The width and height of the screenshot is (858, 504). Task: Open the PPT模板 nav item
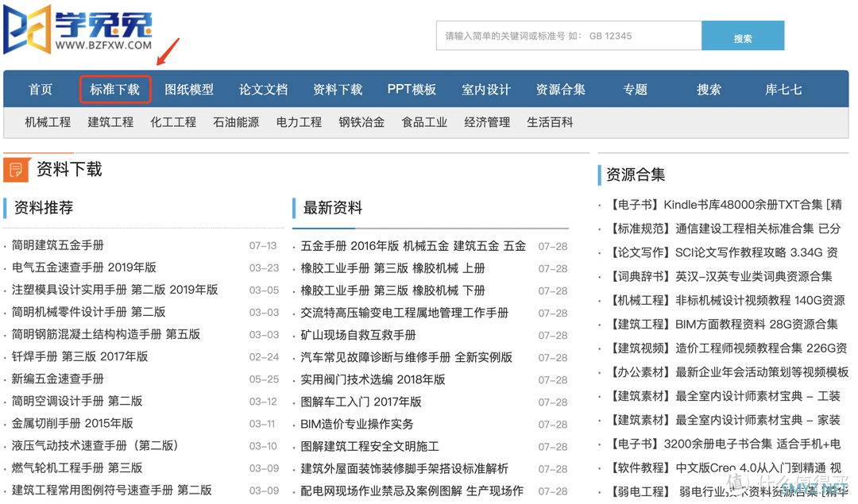pos(412,90)
